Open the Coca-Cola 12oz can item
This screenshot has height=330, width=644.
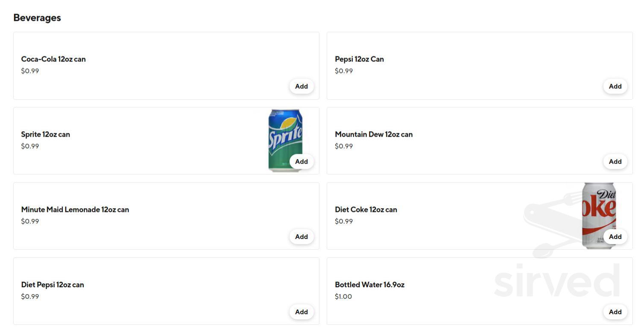click(x=53, y=59)
